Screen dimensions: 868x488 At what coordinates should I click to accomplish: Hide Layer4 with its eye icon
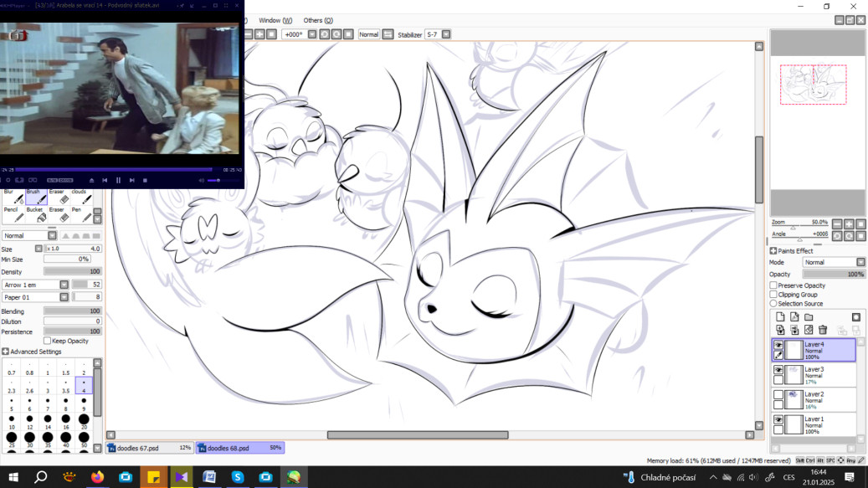tap(778, 345)
